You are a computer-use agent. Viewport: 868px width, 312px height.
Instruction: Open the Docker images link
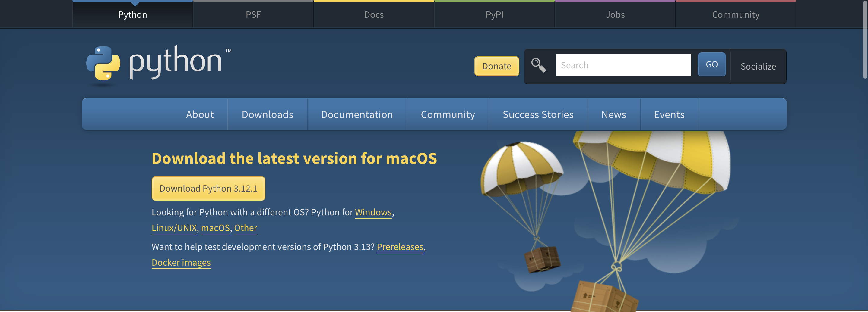181,263
